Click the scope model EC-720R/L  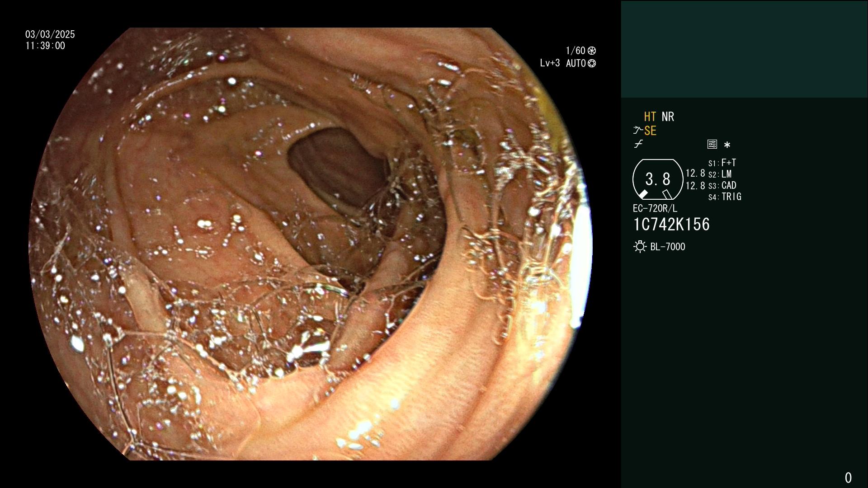pyautogui.click(x=655, y=208)
